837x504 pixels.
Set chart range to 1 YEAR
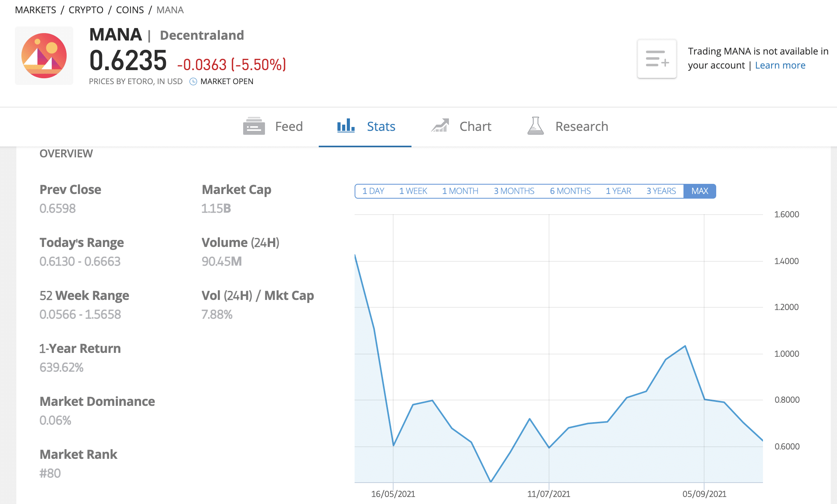tap(618, 191)
